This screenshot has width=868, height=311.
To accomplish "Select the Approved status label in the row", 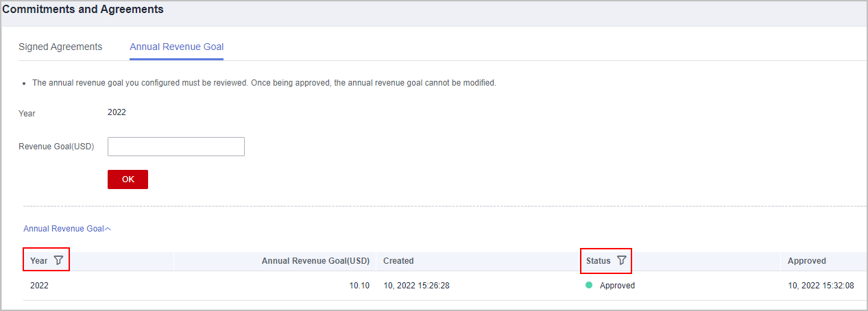I will pyautogui.click(x=617, y=286).
